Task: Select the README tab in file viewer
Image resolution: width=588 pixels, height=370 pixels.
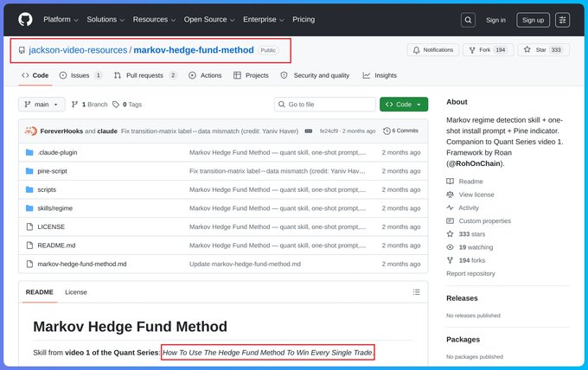Action: (x=40, y=292)
